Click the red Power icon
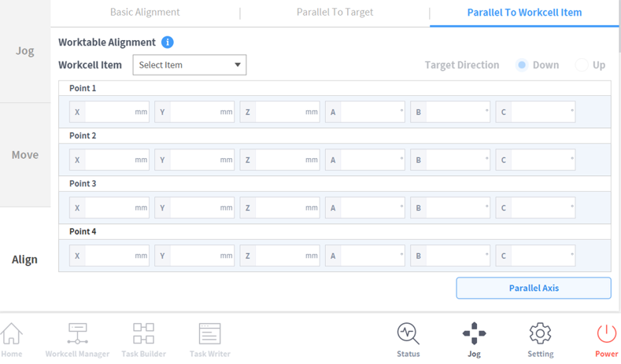 click(x=606, y=333)
